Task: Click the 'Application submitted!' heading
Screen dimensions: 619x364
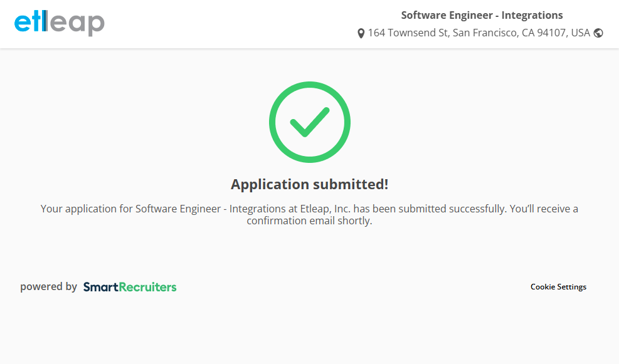Action: 309,184
